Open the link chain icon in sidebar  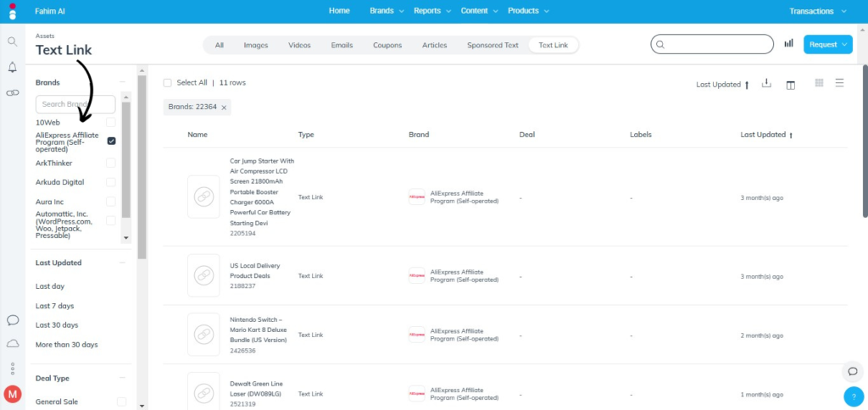tap(12, 93)
